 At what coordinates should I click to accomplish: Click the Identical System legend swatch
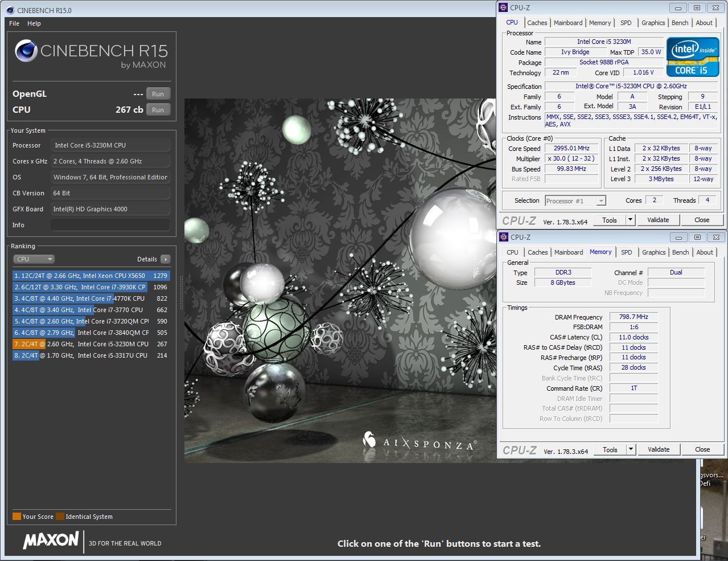60,517
